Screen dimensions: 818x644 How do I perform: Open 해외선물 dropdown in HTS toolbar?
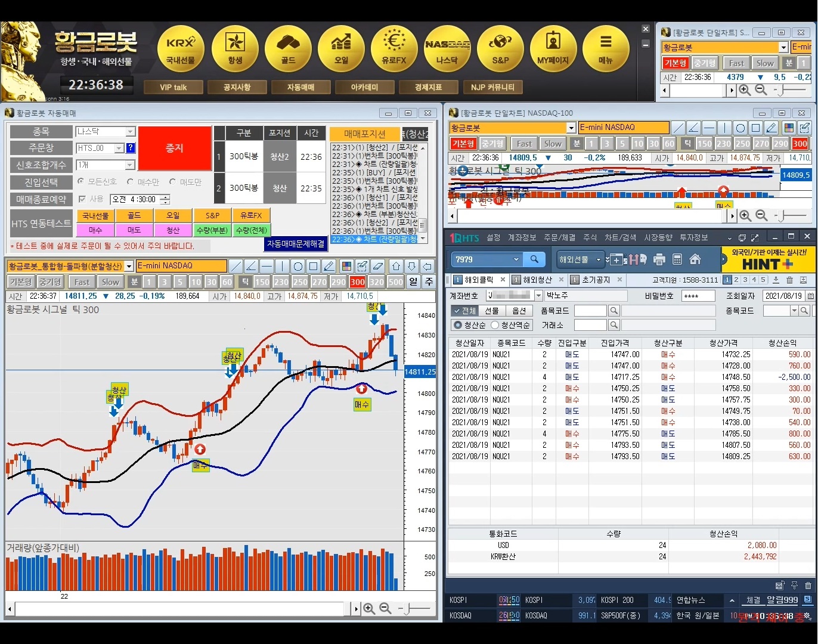click(580, 259)
